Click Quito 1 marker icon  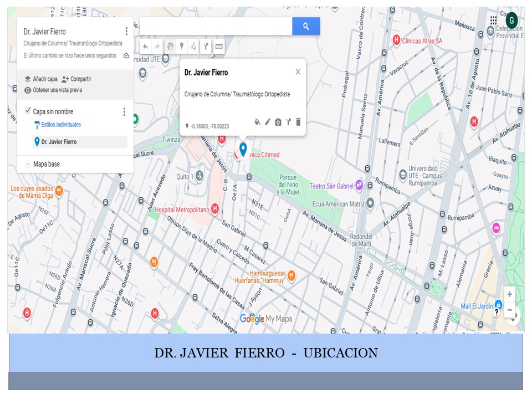199,176
